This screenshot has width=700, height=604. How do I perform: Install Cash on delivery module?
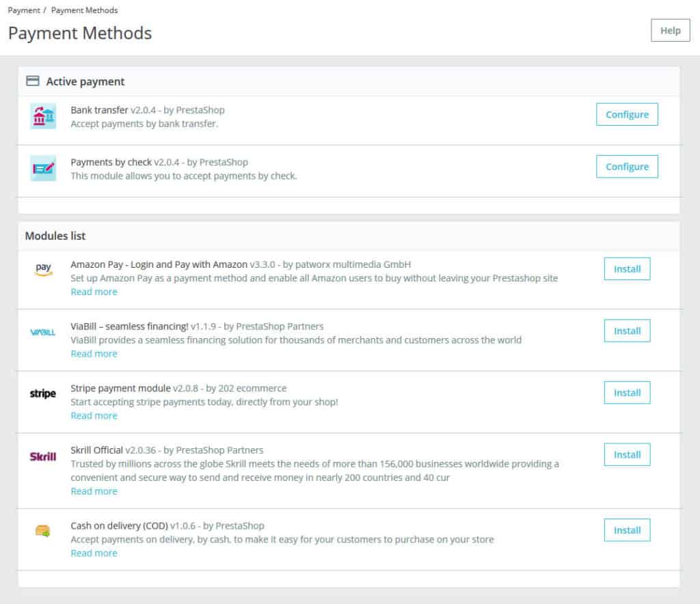[627, 530]
